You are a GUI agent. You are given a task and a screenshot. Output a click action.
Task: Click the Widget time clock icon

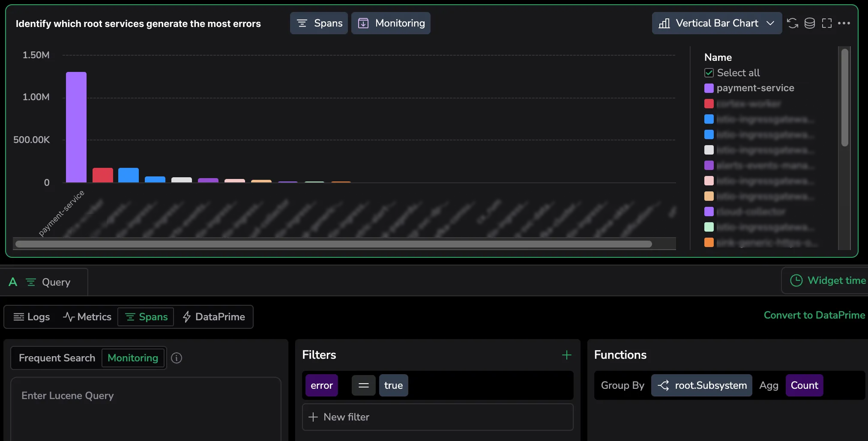tap(796, 280)
